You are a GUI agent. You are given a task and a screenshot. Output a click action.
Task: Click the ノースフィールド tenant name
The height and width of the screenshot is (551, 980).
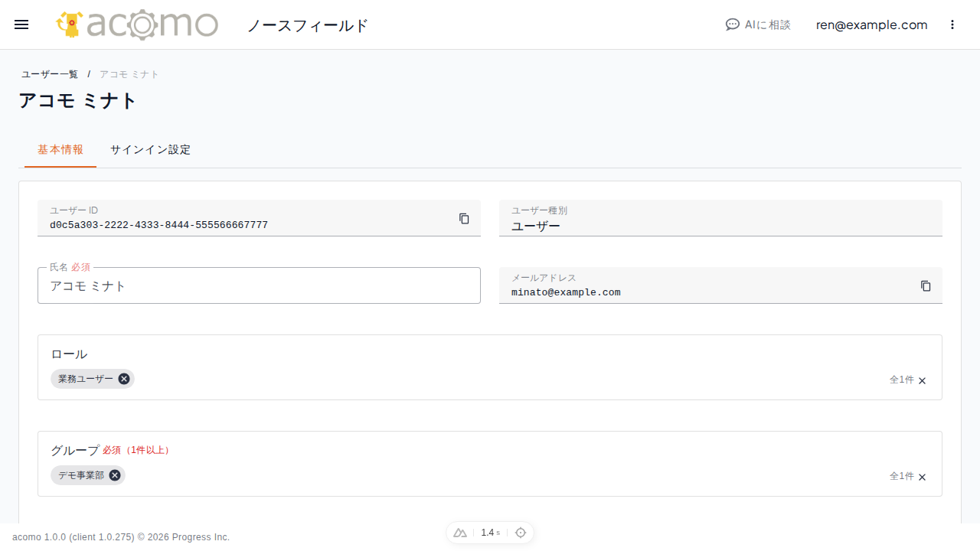coord(308,25)
